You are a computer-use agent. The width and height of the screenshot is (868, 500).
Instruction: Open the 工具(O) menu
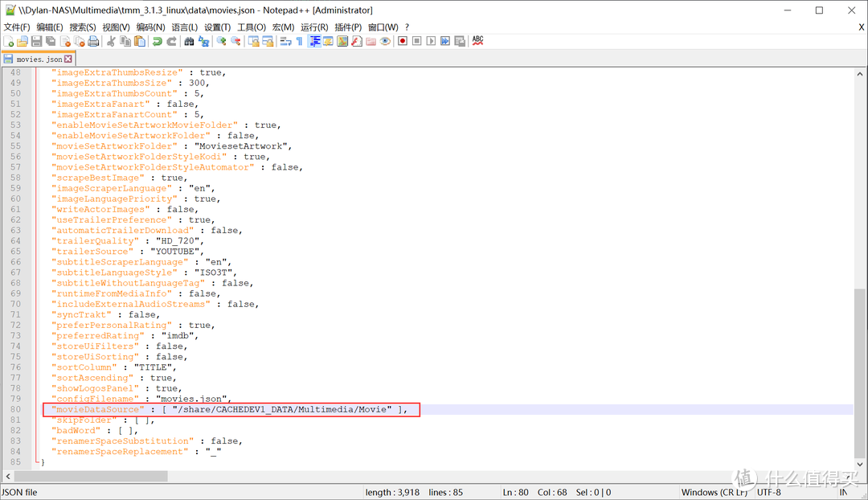tap(252, 27)
